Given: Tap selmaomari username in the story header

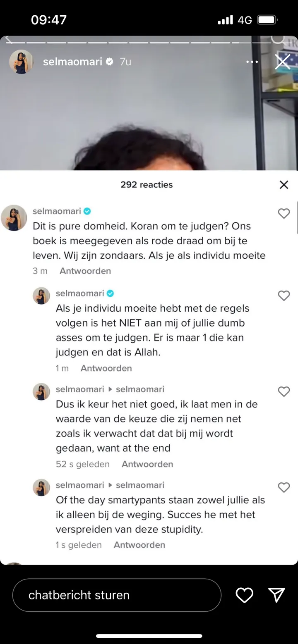Looking at the screenshot, I should point(72,62).
